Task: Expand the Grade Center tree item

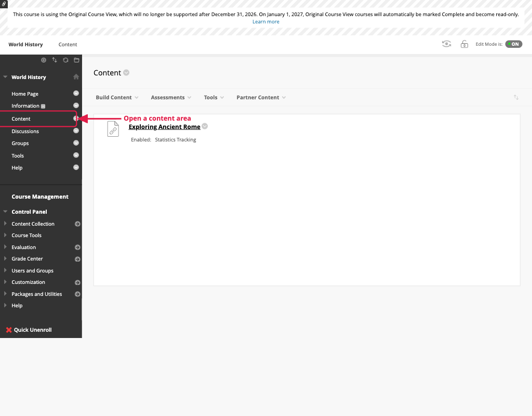Action: 5,258
